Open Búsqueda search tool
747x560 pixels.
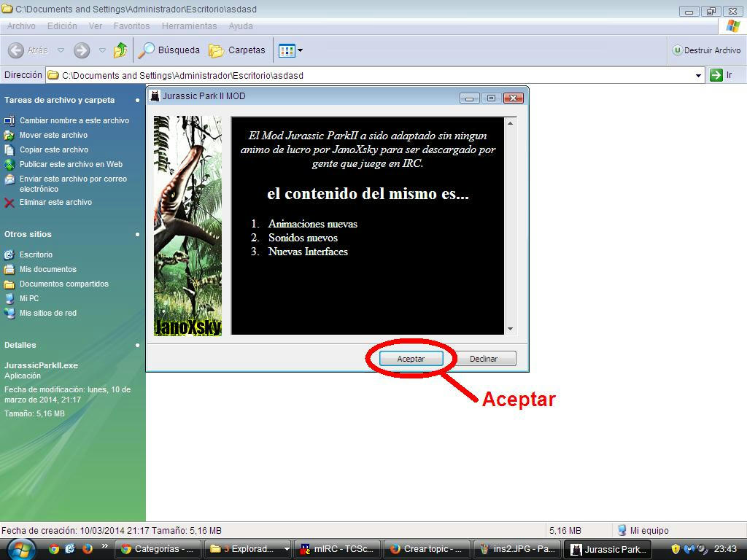(x=169, y=50)
